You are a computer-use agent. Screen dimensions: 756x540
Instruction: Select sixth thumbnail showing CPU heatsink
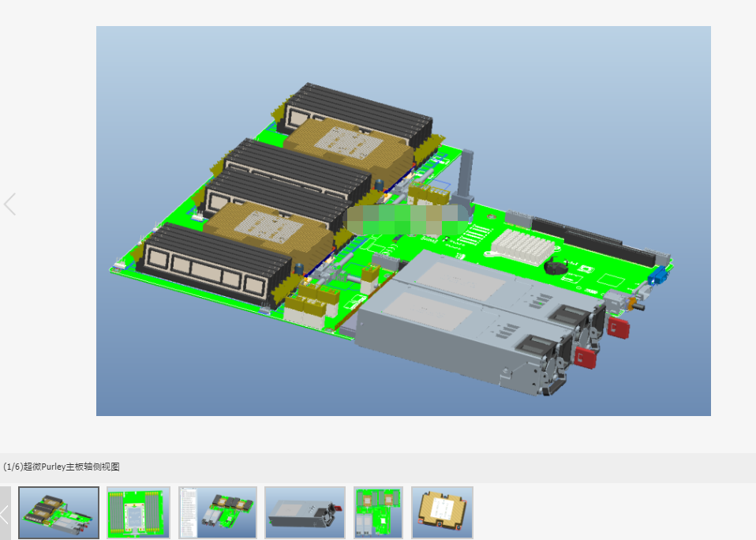442,512
